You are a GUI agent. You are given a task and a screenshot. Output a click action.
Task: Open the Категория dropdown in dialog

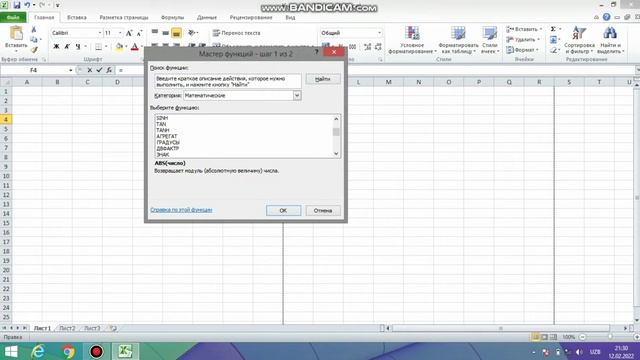pos(297,96)
